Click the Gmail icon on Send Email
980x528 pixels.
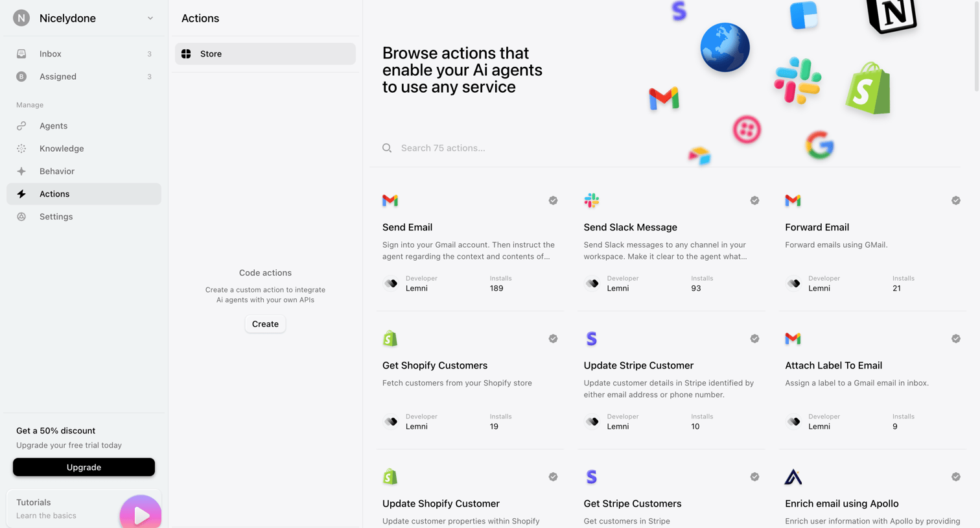pos(390,200)
